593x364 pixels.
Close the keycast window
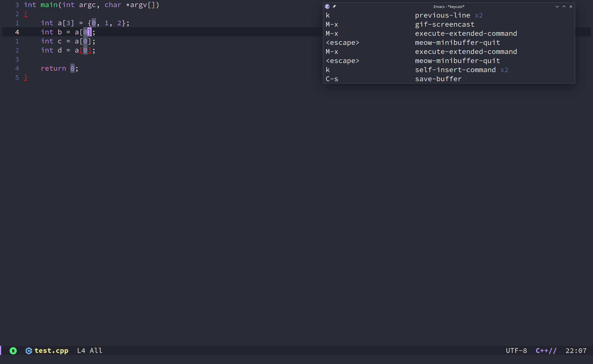pyautogui.click(x=571, y=7)
